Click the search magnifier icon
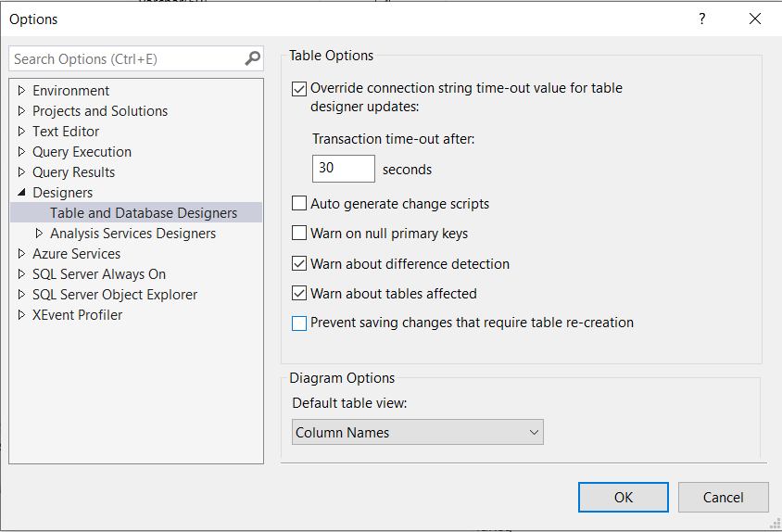Image resolution: width=782 pixels, height=532 pixels. [252, 58]
